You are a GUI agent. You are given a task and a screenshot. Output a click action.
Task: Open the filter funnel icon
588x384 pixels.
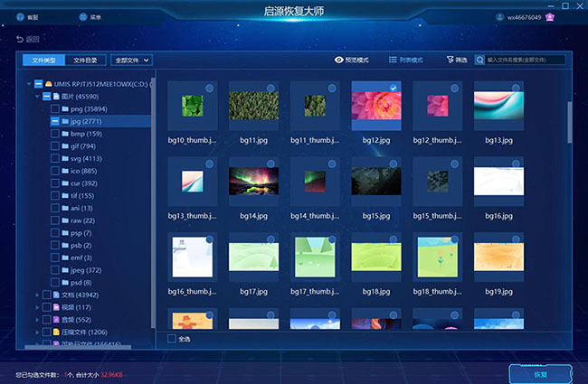pos(450,60)
